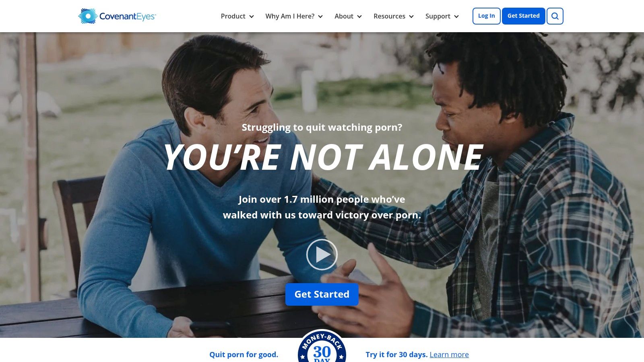This screenshot has height=362, width=644.
Task: Click the CovenantEyes wordmark text
Action: click(128, 16)
